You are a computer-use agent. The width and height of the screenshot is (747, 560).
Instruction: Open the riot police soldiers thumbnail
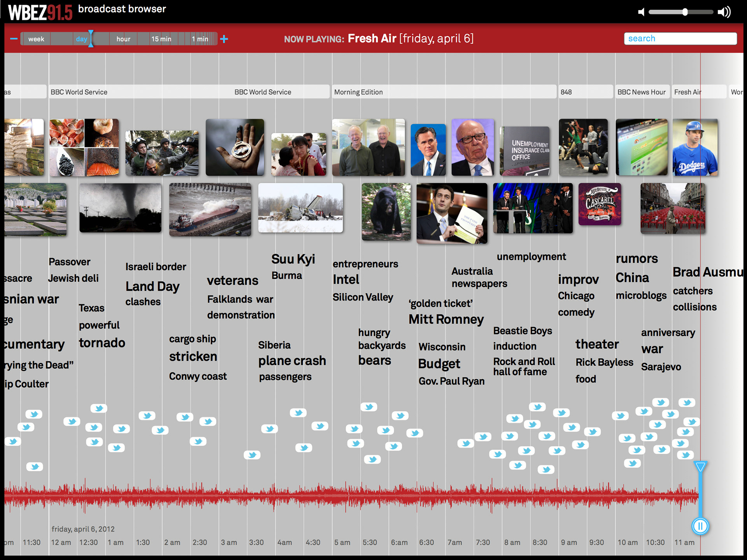click(162, 153)
